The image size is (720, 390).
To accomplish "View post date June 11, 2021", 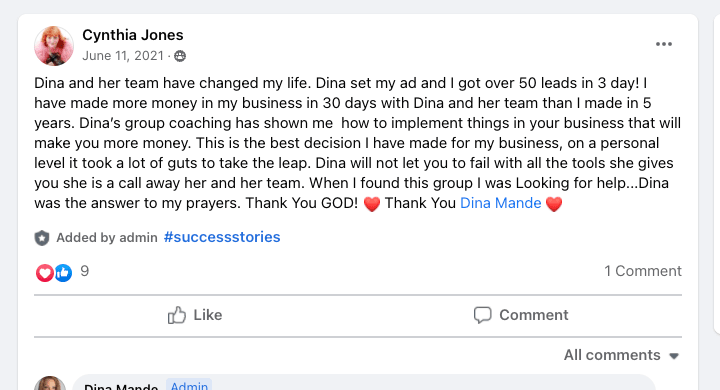I will click(123, 56).
